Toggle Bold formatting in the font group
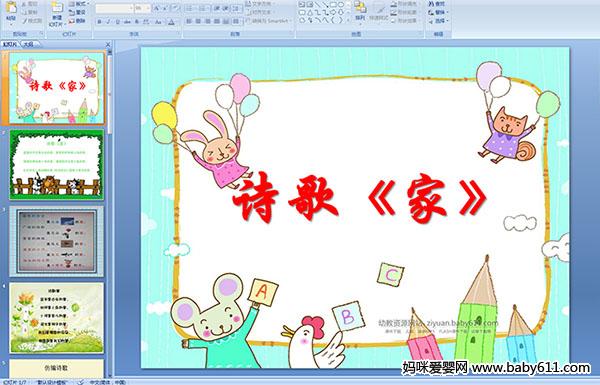The image size is (600, 385). [99, 22]
